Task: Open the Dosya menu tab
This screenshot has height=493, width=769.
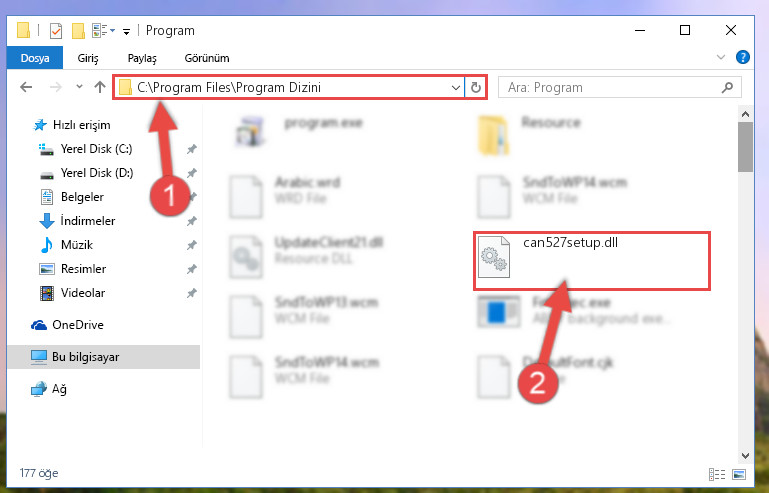Action: (x=35, y=58)
